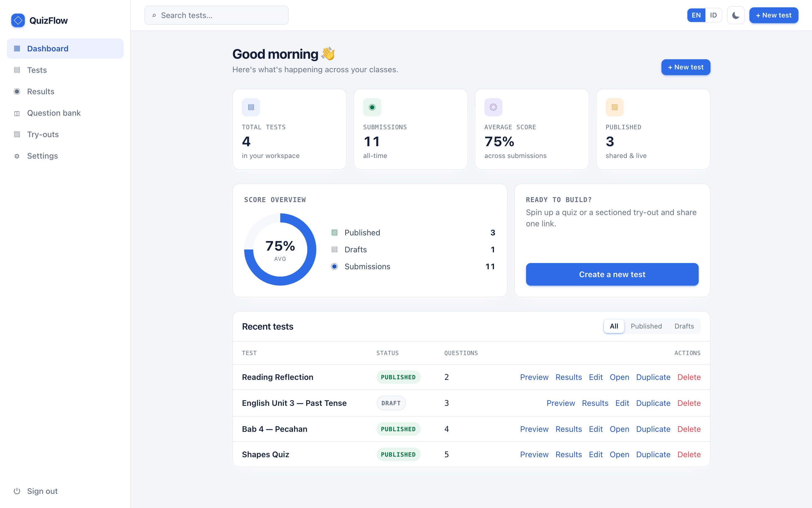Switch language to ID

[713, 16]
